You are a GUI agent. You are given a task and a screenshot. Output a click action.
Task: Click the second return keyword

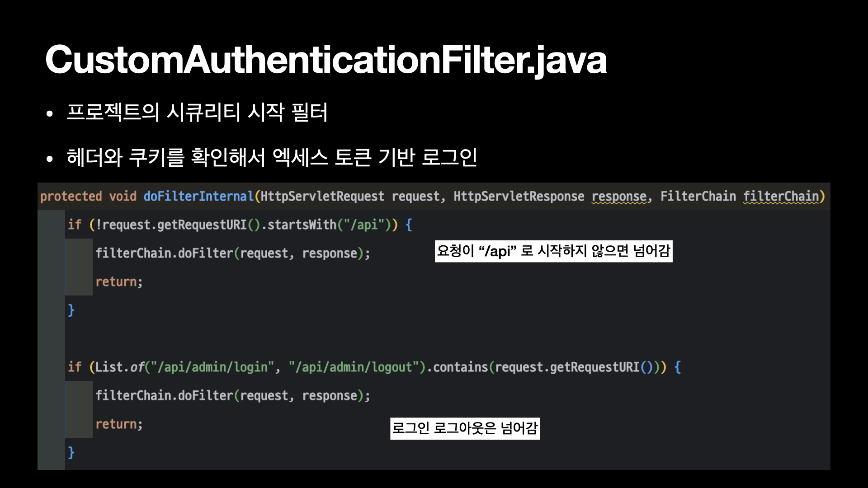pos(117,424)
